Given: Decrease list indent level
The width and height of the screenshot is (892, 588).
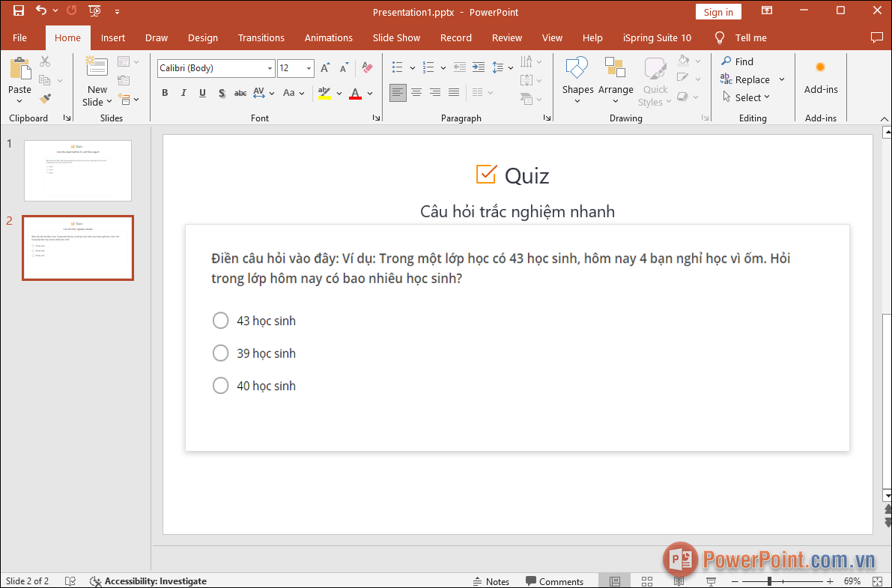Looking at the screenshot, I should click(460, 67).
